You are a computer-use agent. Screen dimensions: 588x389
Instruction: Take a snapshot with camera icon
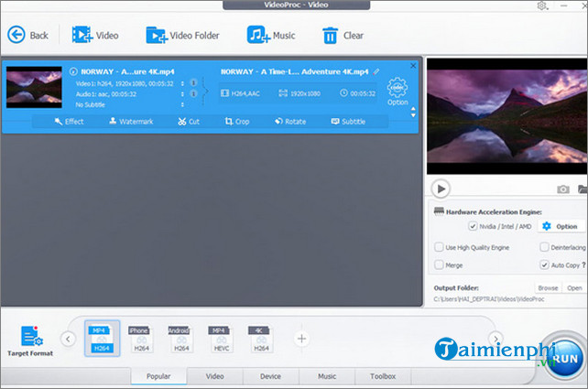pos(563,189)
